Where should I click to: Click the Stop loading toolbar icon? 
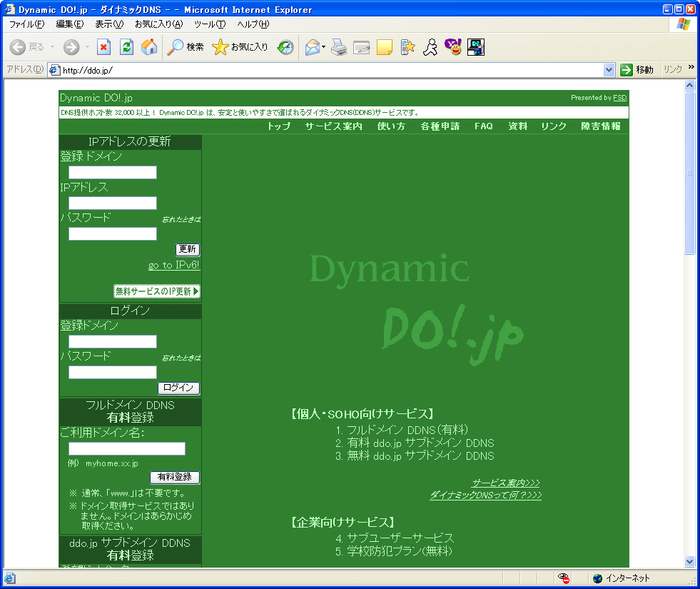(104, 48)
